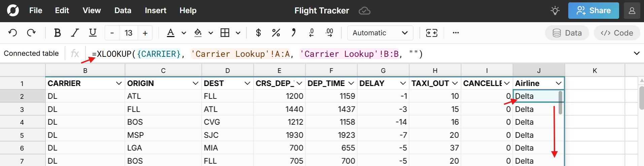Viewport: 644px width, 166px height.
Task: Open the Automatic format dropdown
Action: [x=380, y=33]
